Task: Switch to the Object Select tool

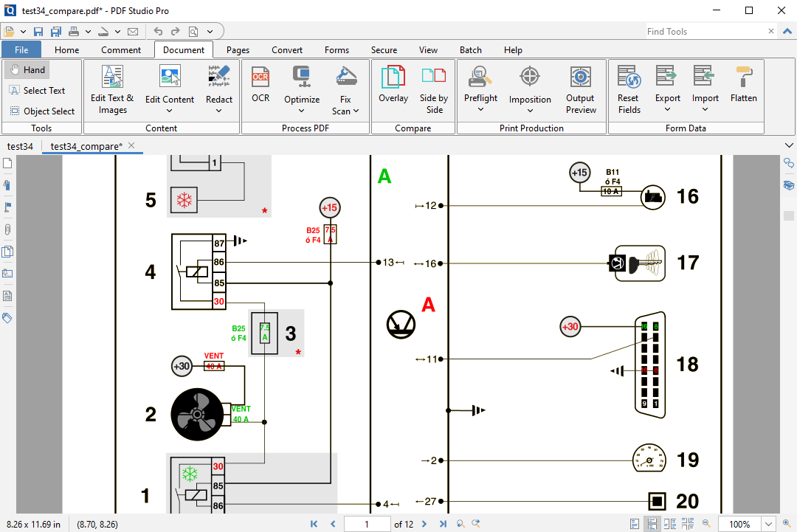Action: click(x=42, y=111)
